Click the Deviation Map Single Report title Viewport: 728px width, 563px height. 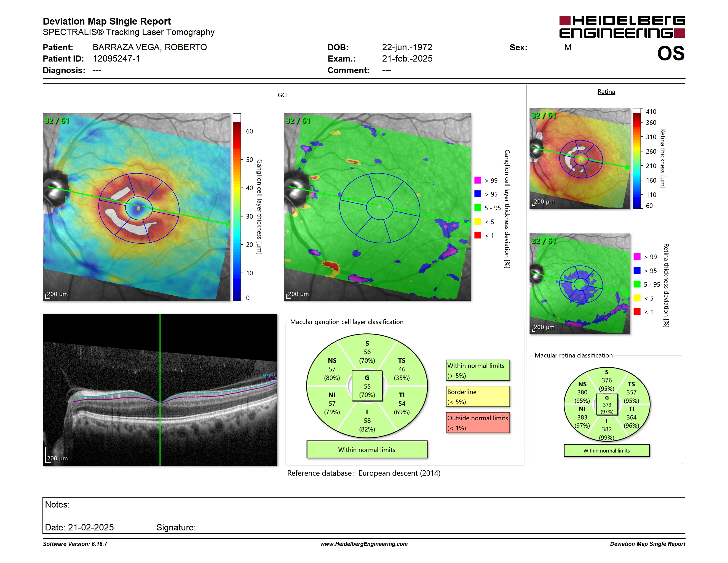[107, 21]
